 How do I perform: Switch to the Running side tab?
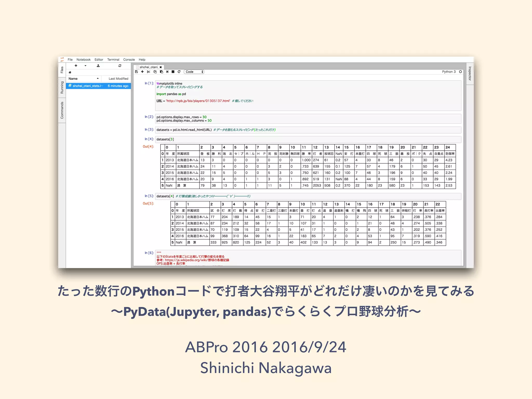coord(62,88)
